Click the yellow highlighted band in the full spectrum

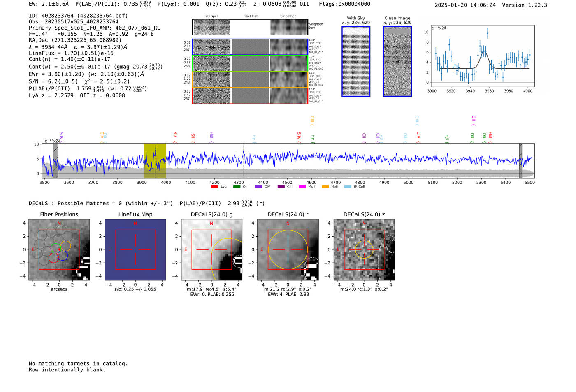click(155, 160)
